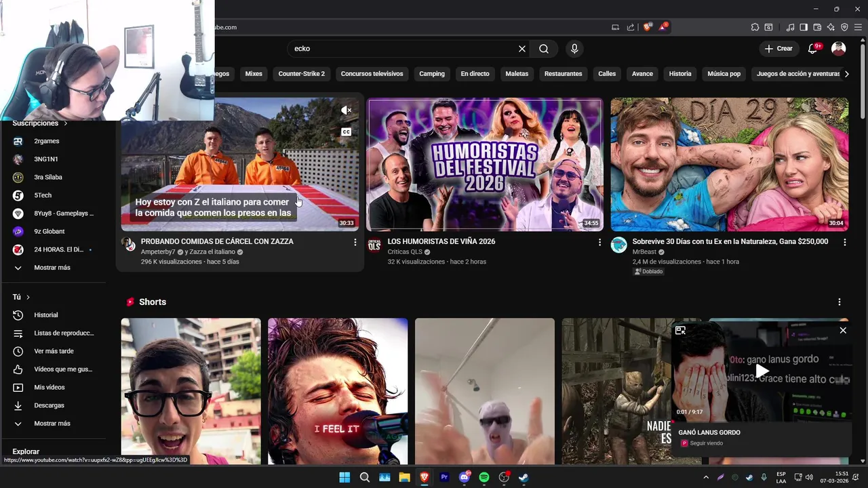Toggle subtitles on the Zazza video preview
Image resolution: width=868 pixels, height=488 pixels.
tap(346, 132)
